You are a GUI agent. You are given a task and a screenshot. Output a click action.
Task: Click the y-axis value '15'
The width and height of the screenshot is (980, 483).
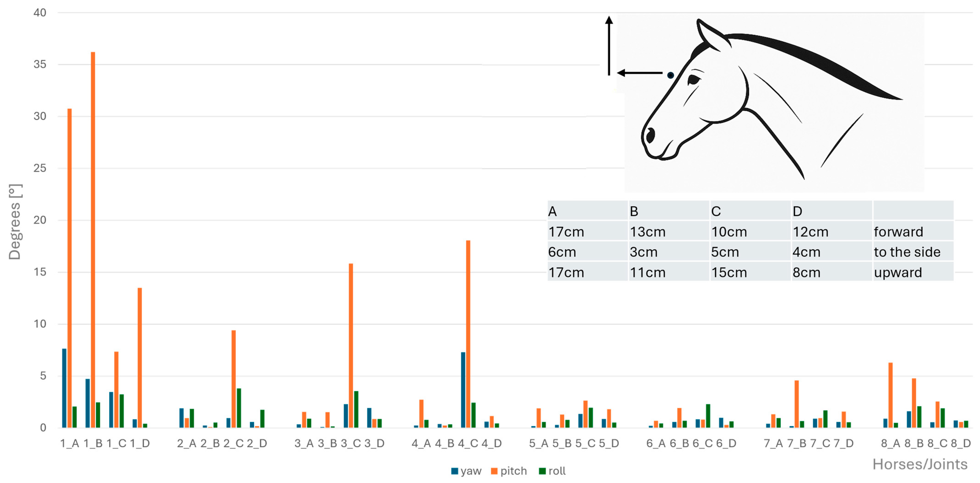(x=40, y=272)
